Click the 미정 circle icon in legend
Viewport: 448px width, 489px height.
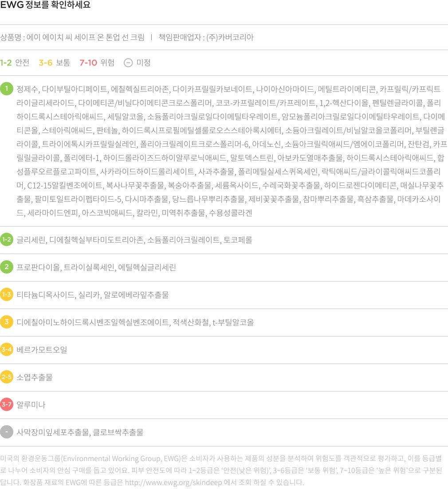(128, 63)
